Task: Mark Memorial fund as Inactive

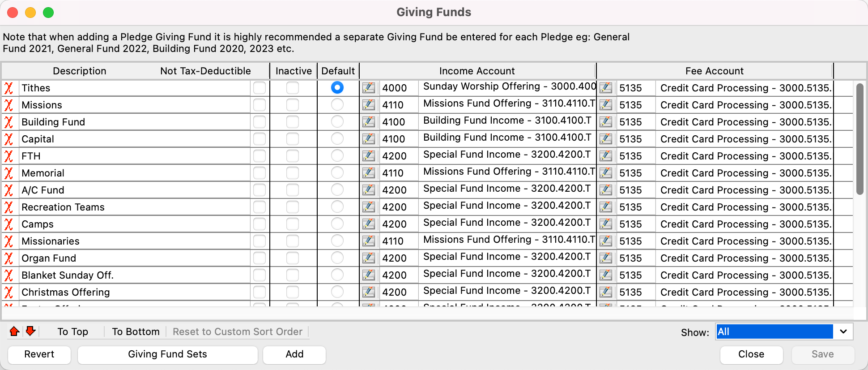Action: pyautogui.click(x=293, y=173)
